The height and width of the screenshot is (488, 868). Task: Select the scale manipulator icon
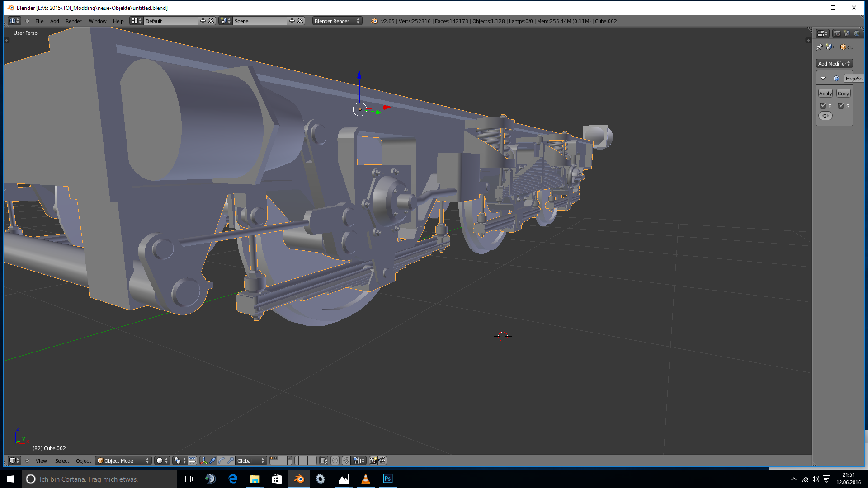point(231,460)
